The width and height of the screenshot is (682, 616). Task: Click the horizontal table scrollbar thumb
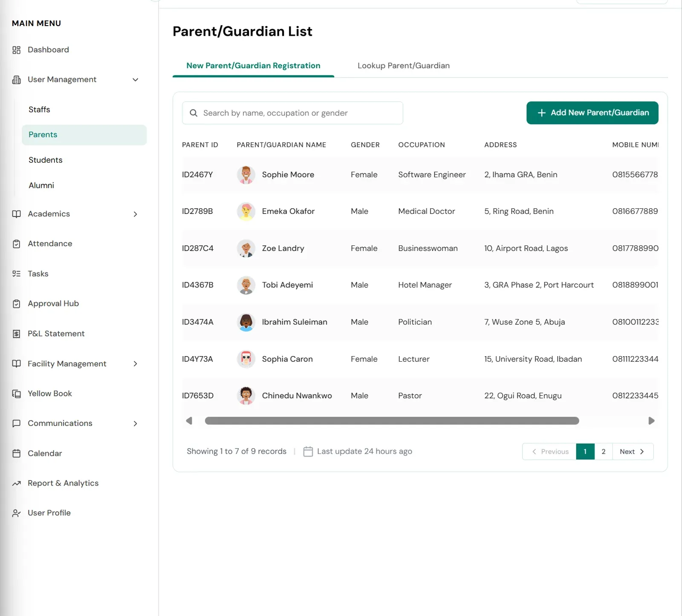pyautogui.click(x=392, y=421)
